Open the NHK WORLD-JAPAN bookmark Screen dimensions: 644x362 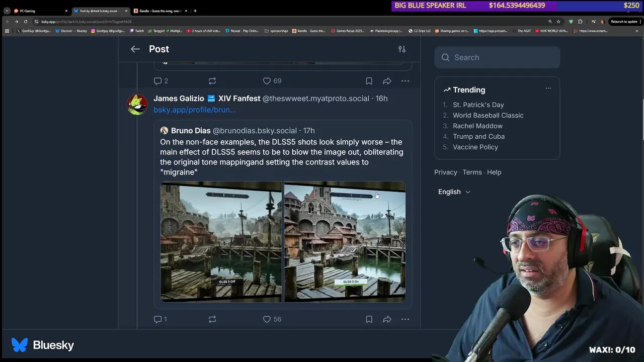click(x=551, y=31)
